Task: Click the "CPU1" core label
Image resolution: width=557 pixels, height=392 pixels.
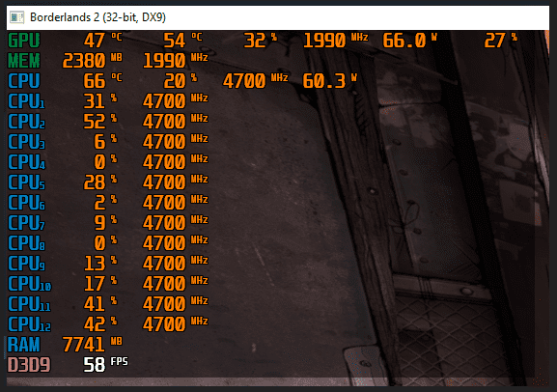Action: pos(27,101)
